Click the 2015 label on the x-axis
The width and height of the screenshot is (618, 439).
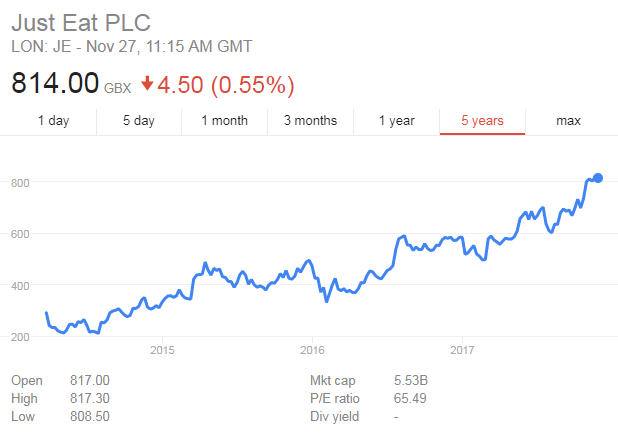162,349
